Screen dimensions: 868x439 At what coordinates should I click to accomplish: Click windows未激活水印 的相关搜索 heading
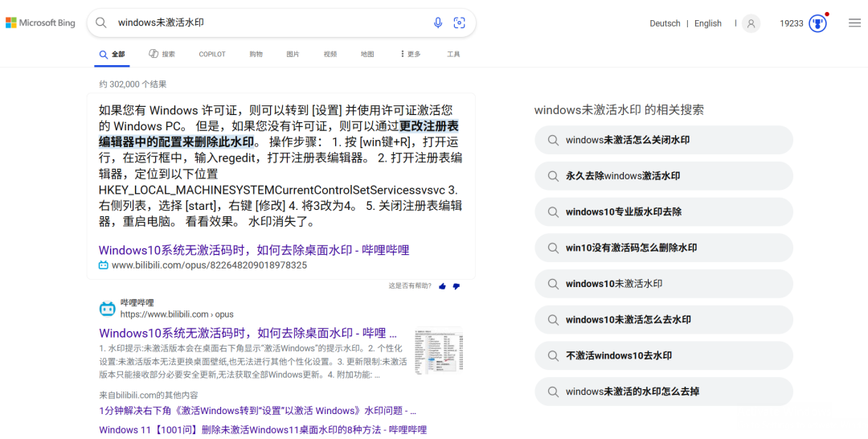619,109
